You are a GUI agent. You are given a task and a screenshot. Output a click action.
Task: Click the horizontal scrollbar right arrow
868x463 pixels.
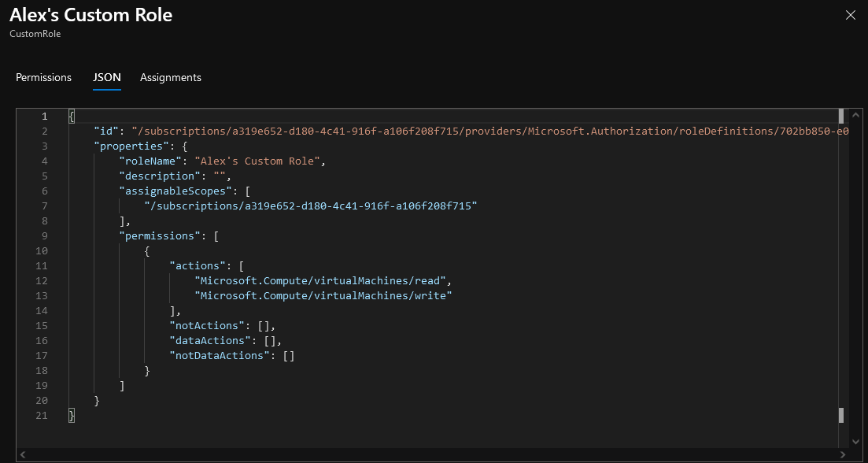pos(843,454)
